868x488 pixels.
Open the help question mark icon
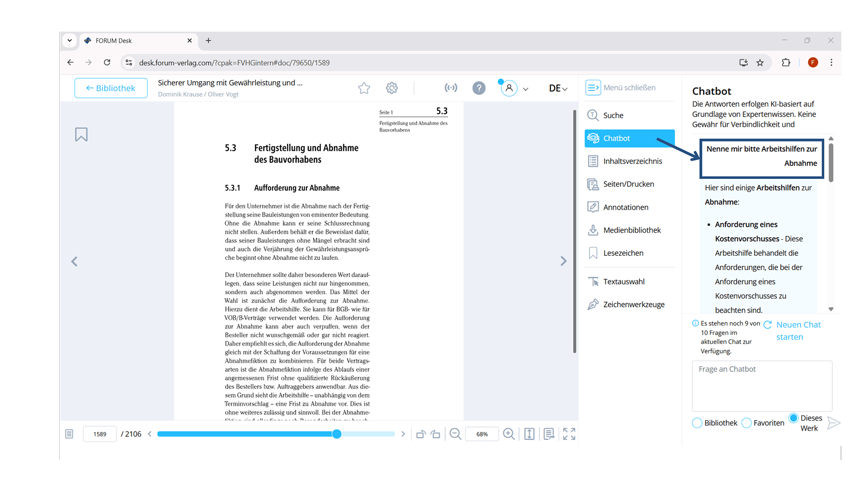tap(479, 88)
